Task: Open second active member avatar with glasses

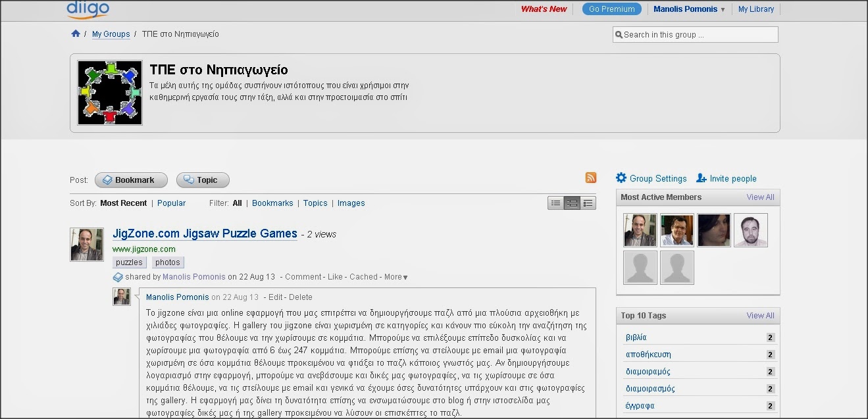Action: (x=677, y=230)
